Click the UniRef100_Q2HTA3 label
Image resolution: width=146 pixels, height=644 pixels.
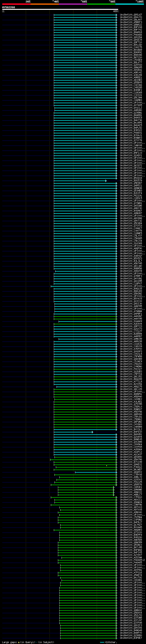click(x=131, y=65)
